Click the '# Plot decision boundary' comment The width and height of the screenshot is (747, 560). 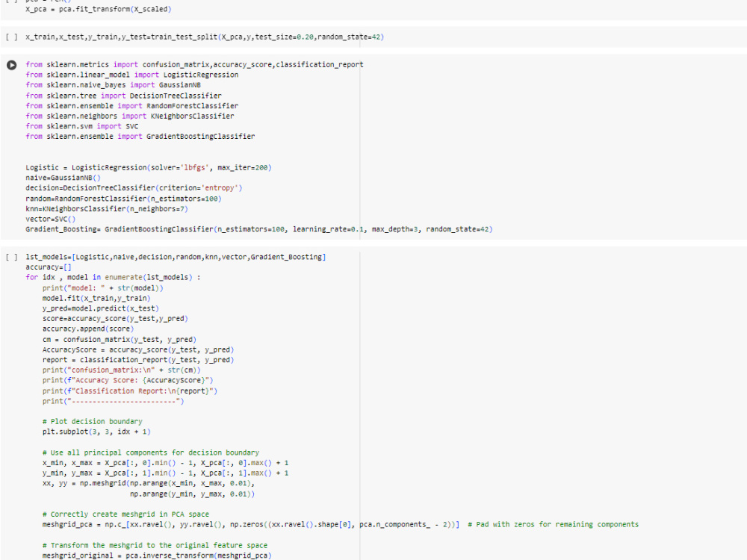click(x=93, y=421)
